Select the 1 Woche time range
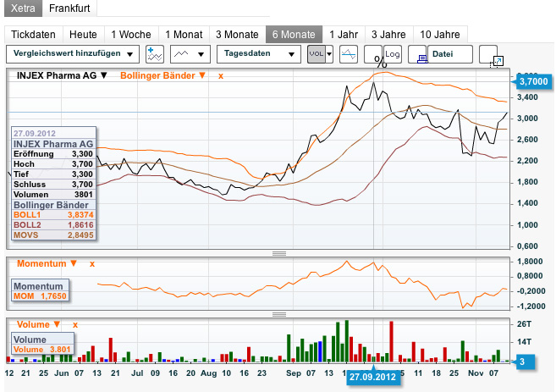Viewport: 556px width, 392px height. [x=131, y=35]
